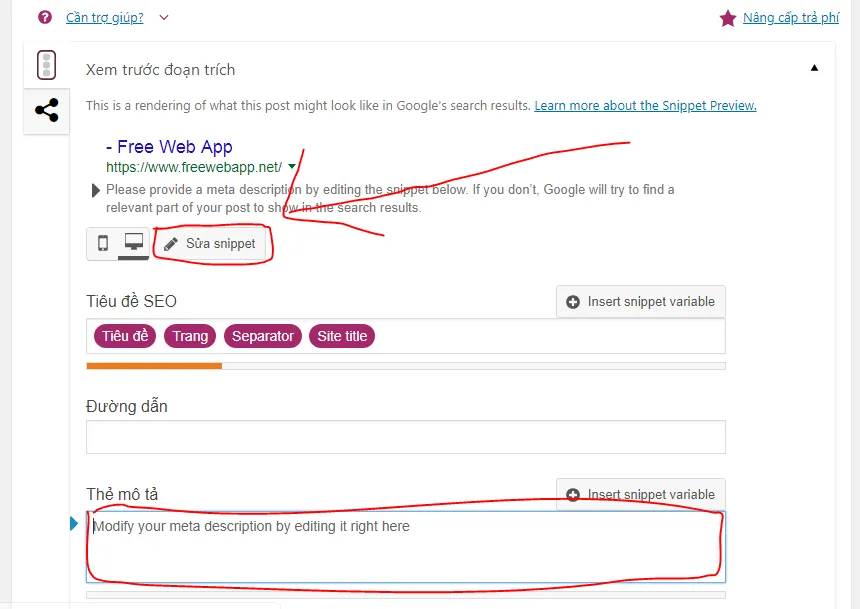This screenshot has width=860, height=609.
Task: Insert snippet variable for 'Thẻ mô tả'
Action: (641, 494)
